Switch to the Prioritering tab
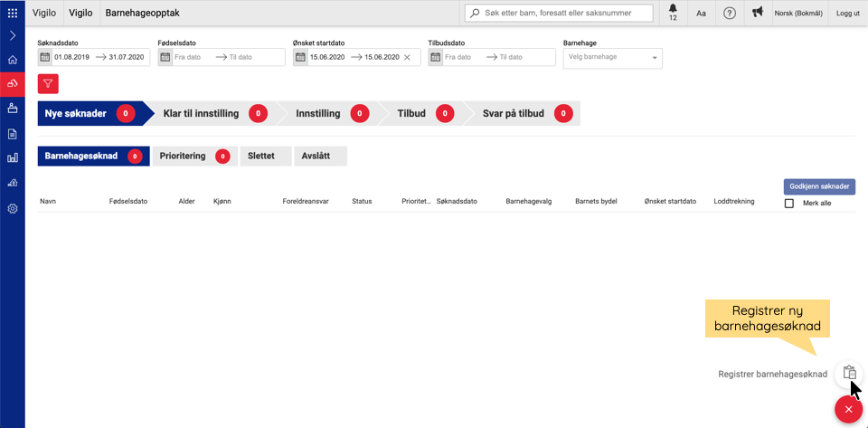The image size is (868, 428). click(193, 156)
